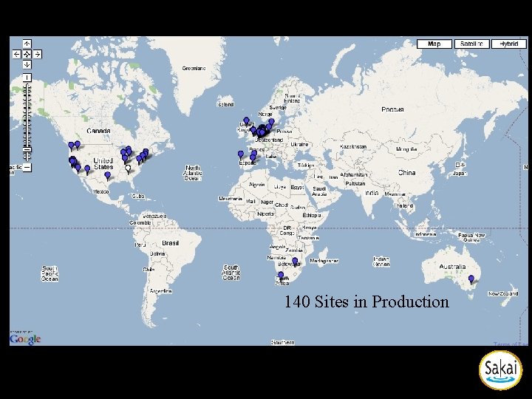
Task: Click the 'Greenland' map label
Action: point(194,69)
